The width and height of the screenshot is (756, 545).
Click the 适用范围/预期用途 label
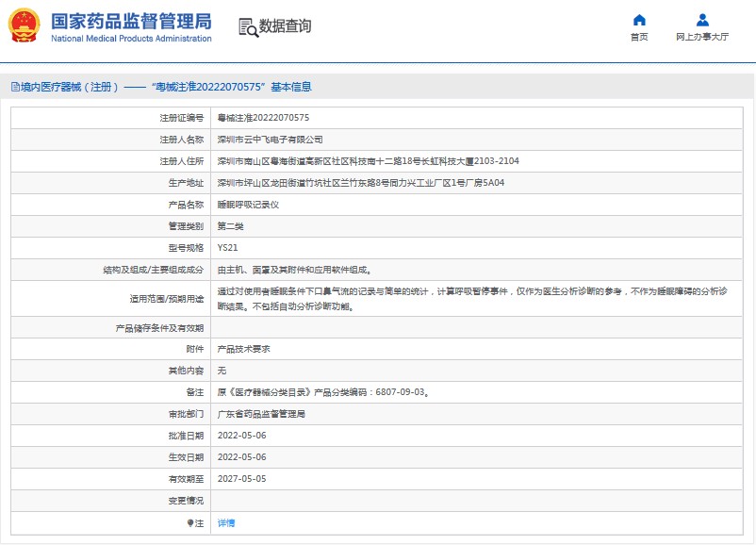point(166,299)
